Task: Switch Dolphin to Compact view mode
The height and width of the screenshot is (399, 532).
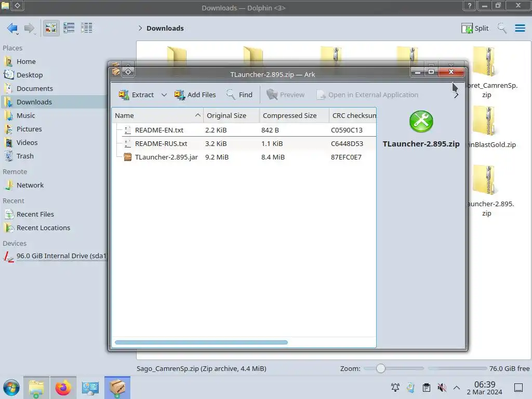Action: point(69,28)
